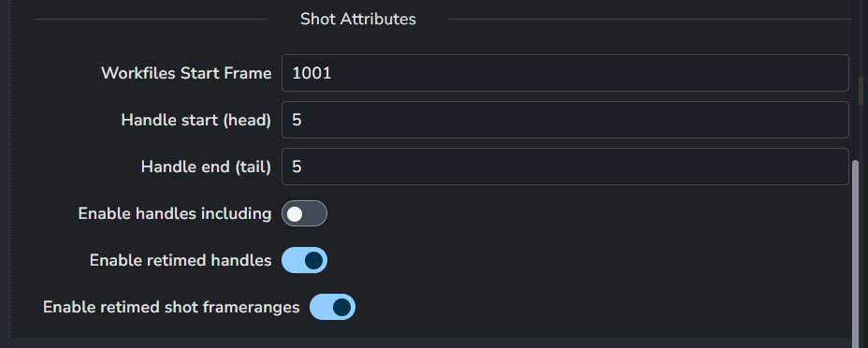Click the Shot Attributes section header

click(358, 20)
